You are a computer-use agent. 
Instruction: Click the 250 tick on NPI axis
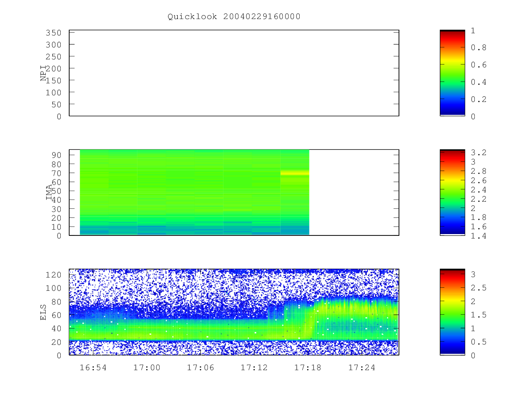pos(53,57)
